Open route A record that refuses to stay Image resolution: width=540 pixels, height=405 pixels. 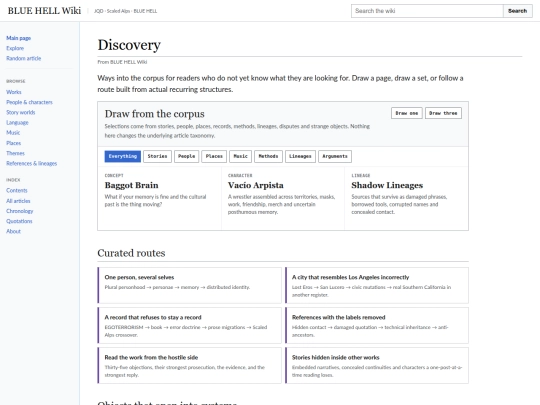pos(189,325)
